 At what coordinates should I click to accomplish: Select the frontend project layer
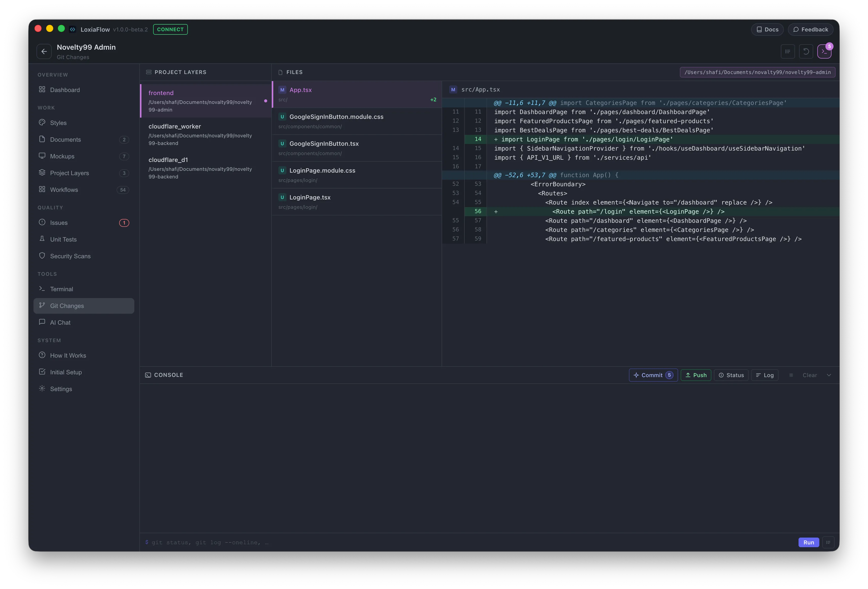click(206, 101)
